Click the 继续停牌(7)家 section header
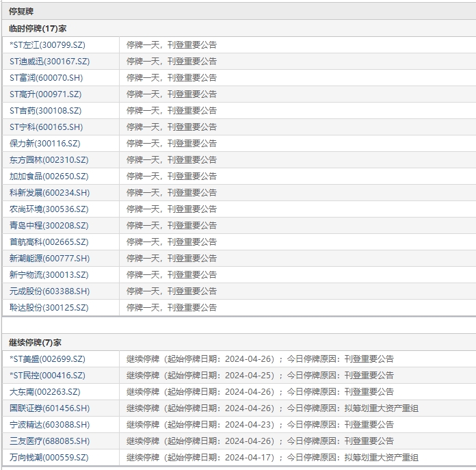 35,342
